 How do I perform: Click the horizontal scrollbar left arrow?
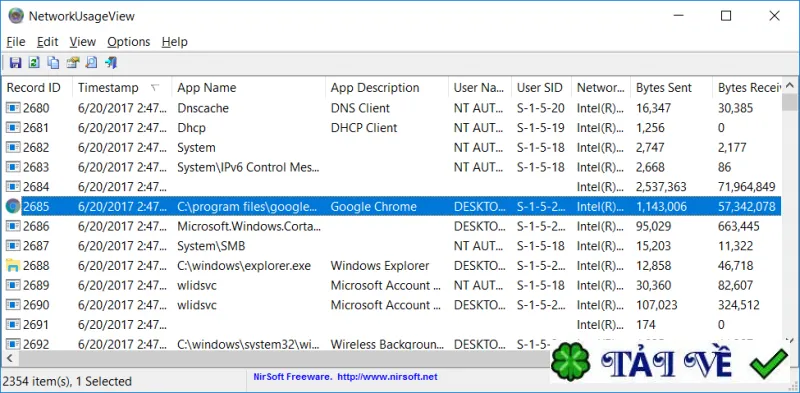click(x=9, y=358)
